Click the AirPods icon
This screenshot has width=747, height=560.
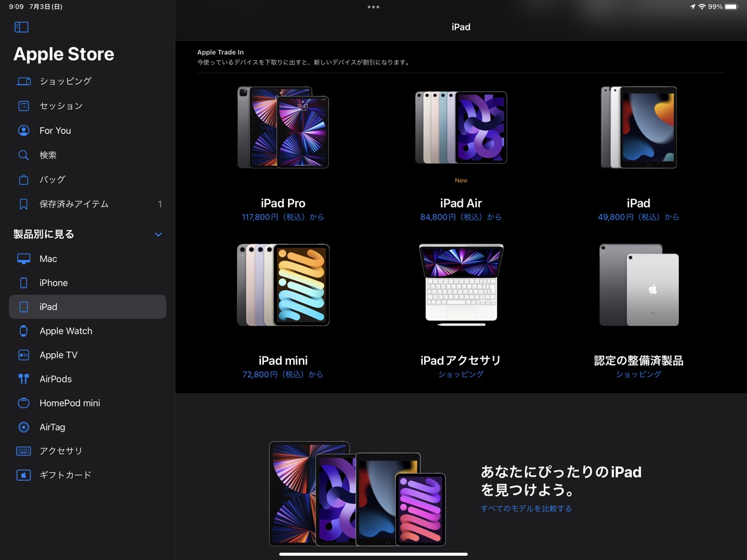(x=23, y=379)
